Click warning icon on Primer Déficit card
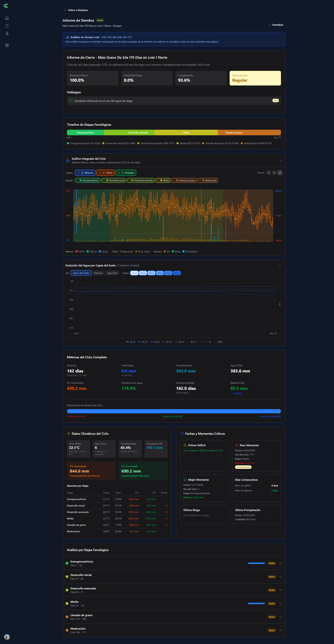Screen dimensions: 334x644 185,445
